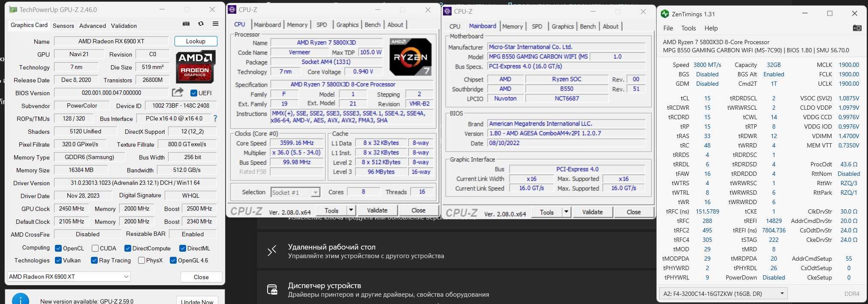Click the Bus Interface question mark icon
The image size is (868, 304).
[215, 118]
